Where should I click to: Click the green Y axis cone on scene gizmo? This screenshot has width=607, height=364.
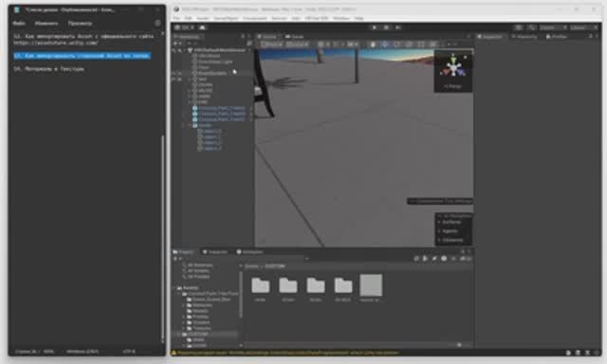pos(453,59)
